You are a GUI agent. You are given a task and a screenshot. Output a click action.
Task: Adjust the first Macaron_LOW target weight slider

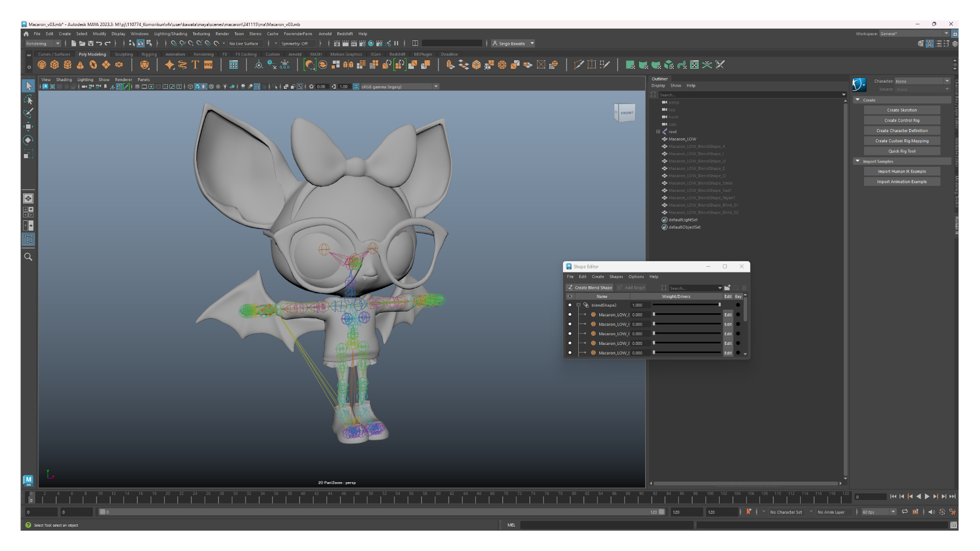(x=654, y=314)
